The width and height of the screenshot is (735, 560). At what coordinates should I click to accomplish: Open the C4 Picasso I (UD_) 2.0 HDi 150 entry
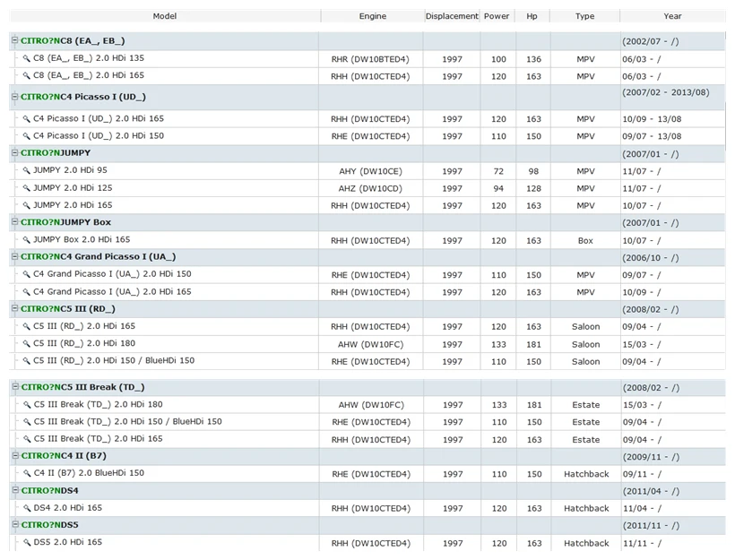click(99, 136)
